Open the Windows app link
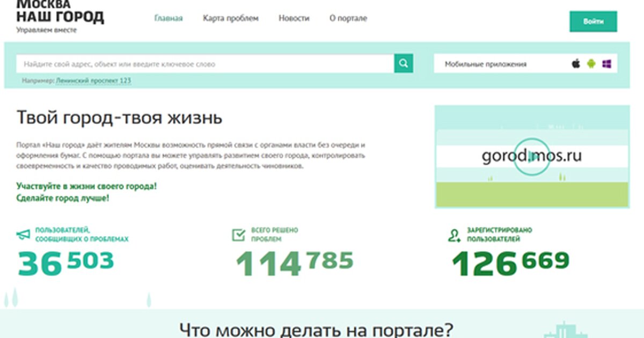The image size is (644, 338). (x=606, y=64)
